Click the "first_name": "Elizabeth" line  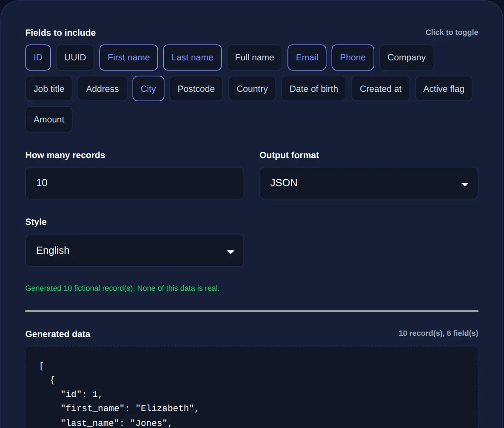coord(130,408)
